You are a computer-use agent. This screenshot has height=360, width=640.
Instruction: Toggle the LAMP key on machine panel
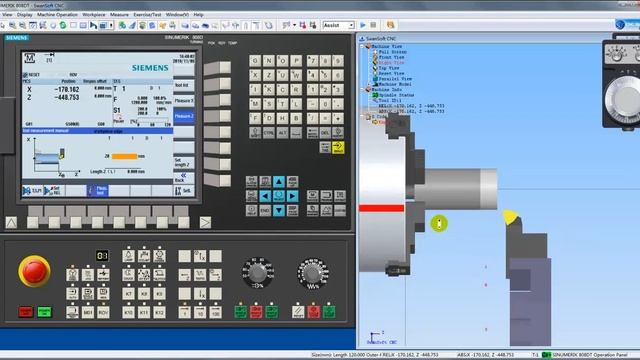tap(129, 256)
